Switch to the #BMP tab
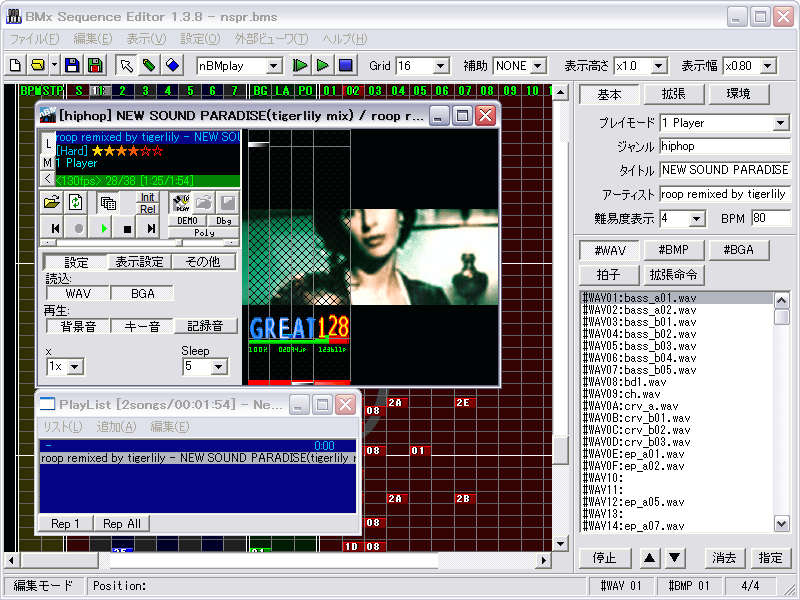This screenshot has height=600, width=800. 673,250
